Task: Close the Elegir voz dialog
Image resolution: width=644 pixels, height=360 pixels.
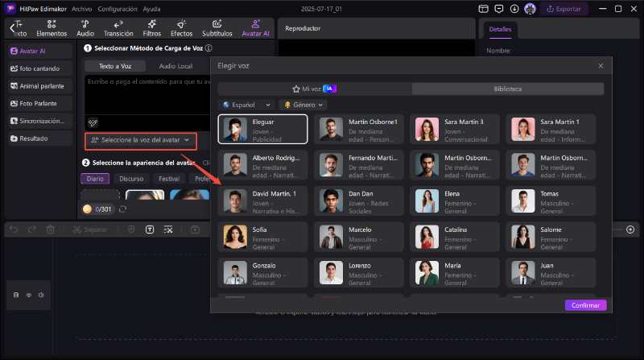Action: click(601, 65)
